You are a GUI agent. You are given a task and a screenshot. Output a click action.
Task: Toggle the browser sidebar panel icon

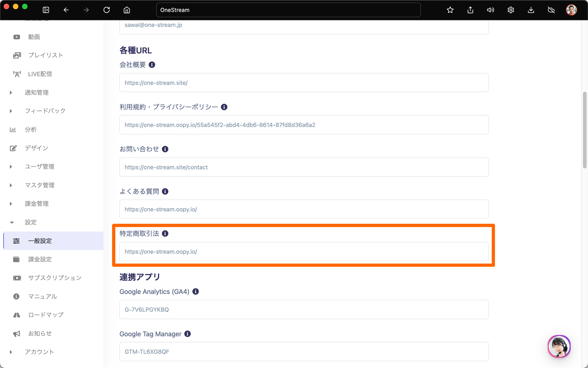point(46,10)
